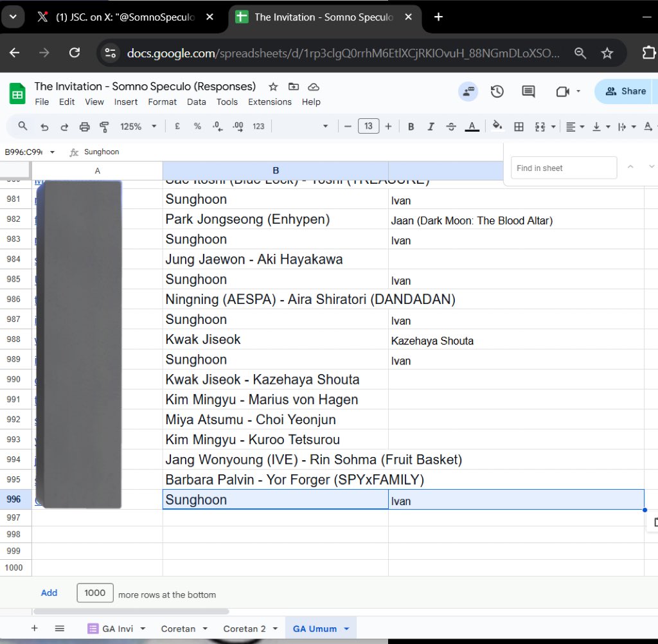Click Add to append more rows
Screen dimensions: 658x644
[x=49, y=593]
